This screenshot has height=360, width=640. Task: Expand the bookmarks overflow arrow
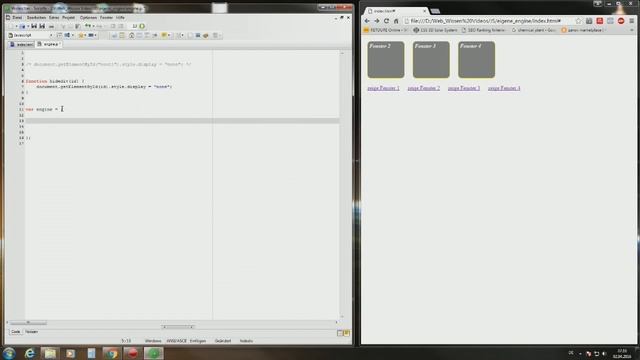tap(632, 30)
